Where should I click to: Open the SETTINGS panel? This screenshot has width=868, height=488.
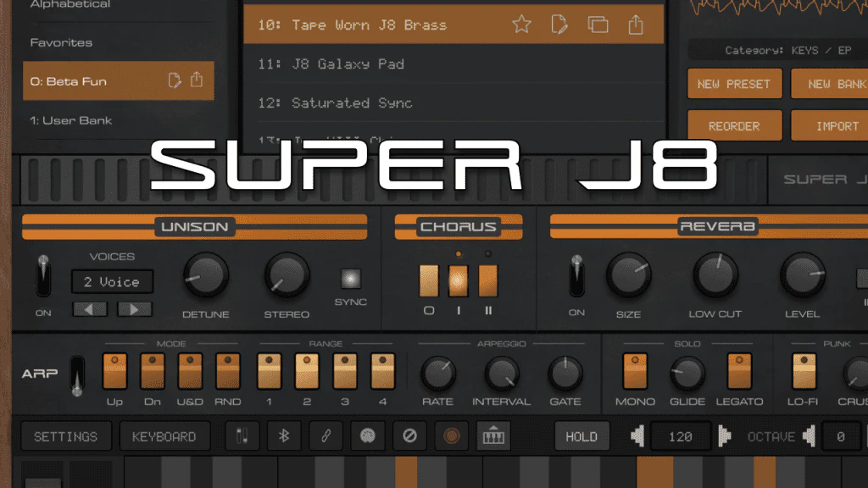[x=66, y=436]
